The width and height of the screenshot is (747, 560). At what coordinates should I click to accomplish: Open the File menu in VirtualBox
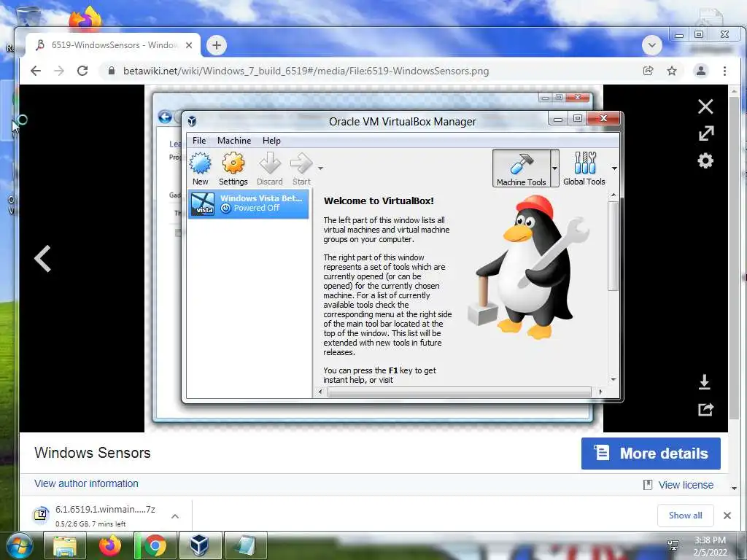coord(199,141)
